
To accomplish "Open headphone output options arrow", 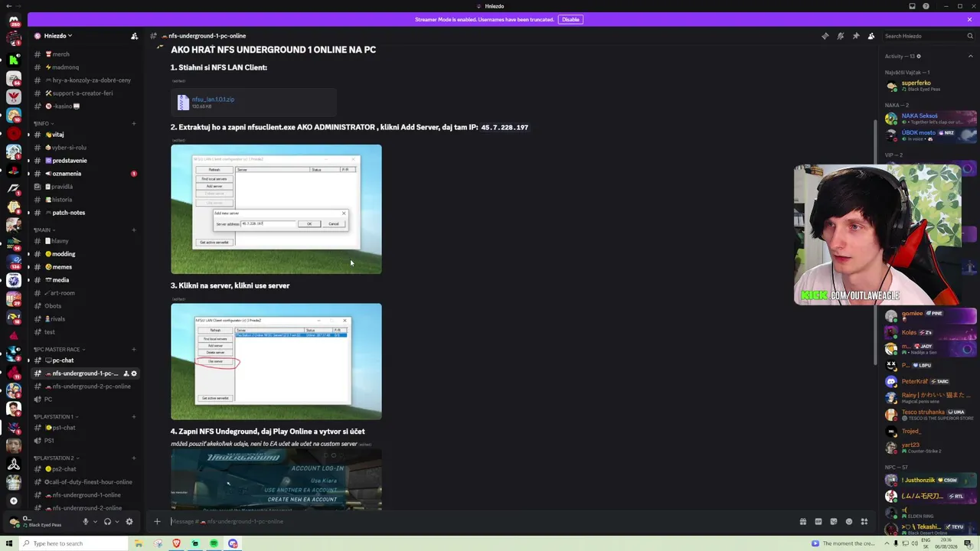I will point(117,522).
